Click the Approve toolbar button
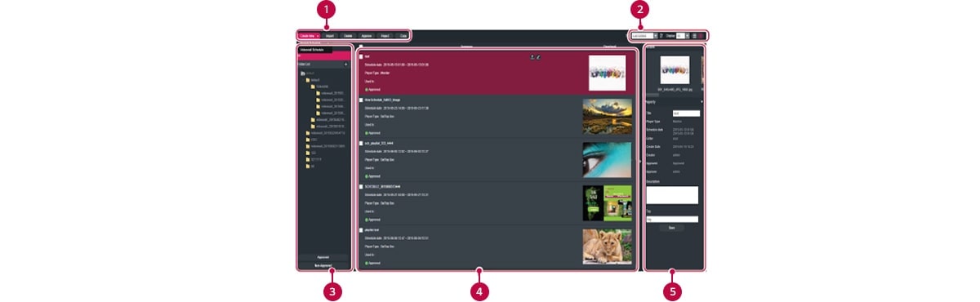This screenshot has width=980, height=302. (x=367, y=36)
